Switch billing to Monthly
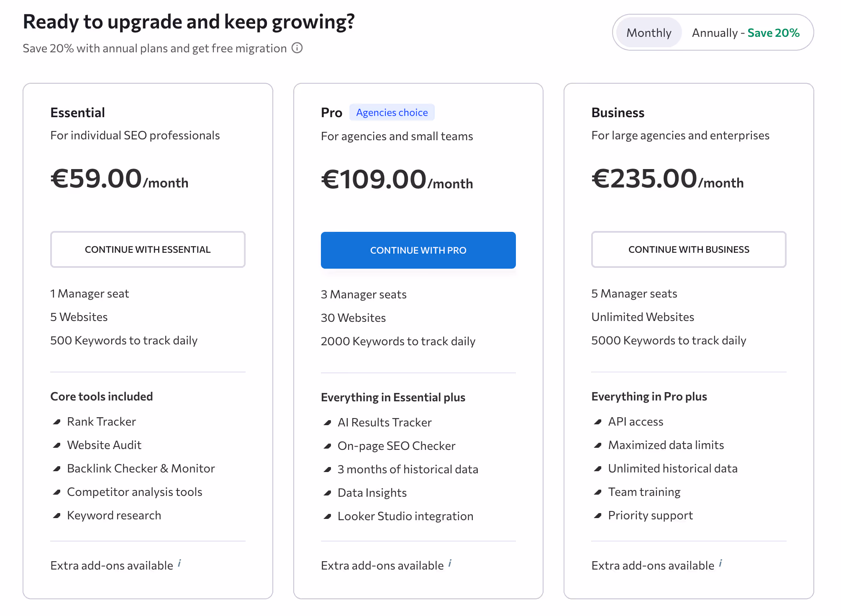This screenshot has width=841, height=616. point(649,33)
